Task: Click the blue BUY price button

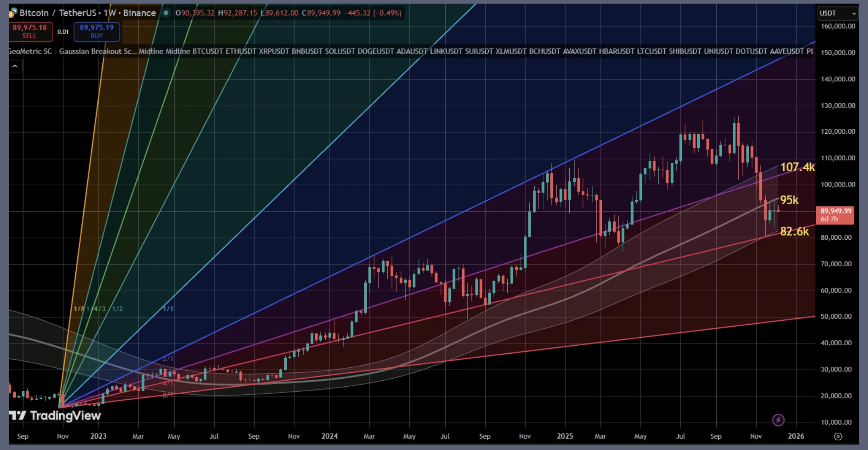Action: (x=97, y=31)
